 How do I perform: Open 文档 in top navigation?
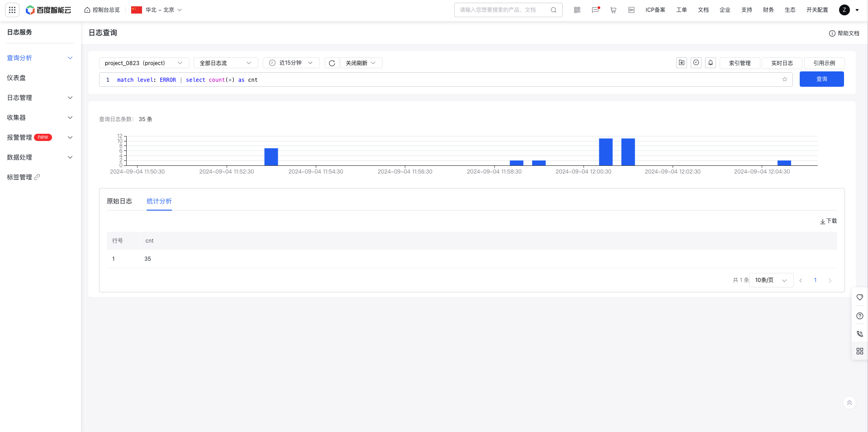[703, 10]
